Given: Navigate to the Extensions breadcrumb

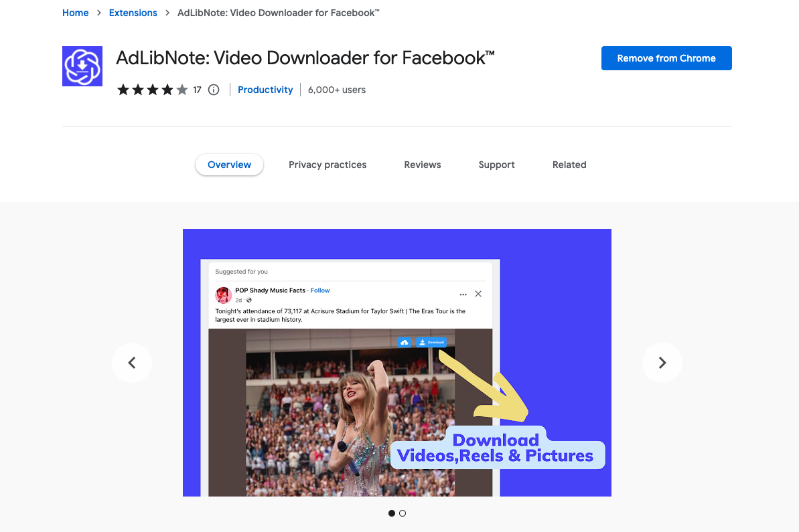Looking at the screenshot, I should (x=133, y=12).
